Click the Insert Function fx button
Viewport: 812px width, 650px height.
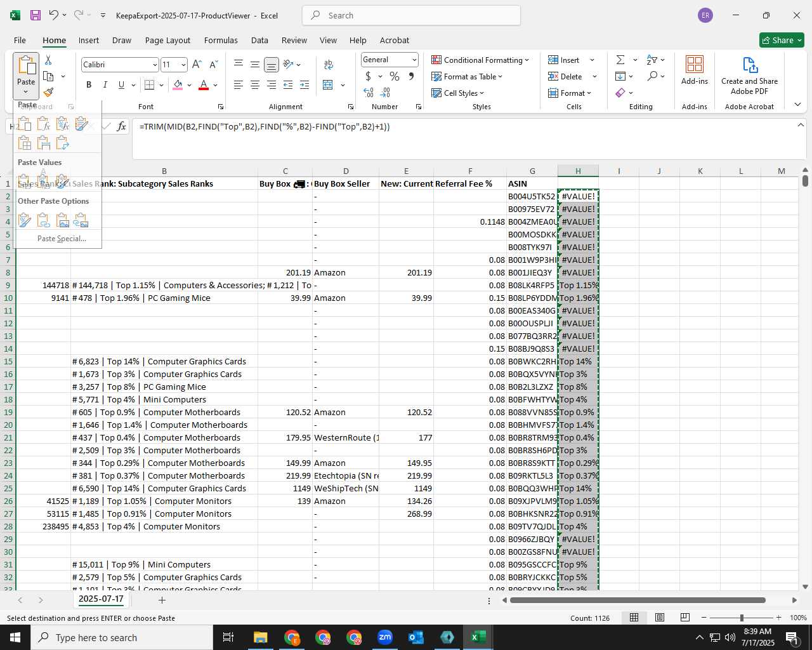click(122, 126)
